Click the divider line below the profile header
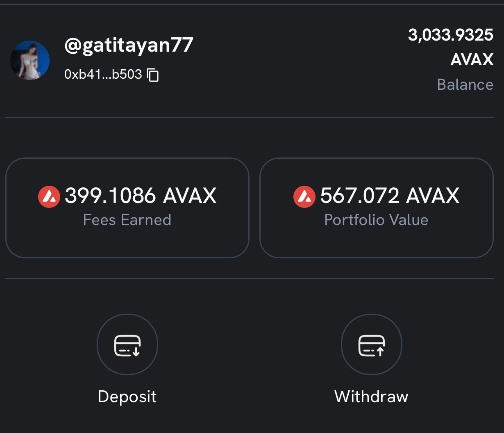504x433 pixels. tap(249, 118)
